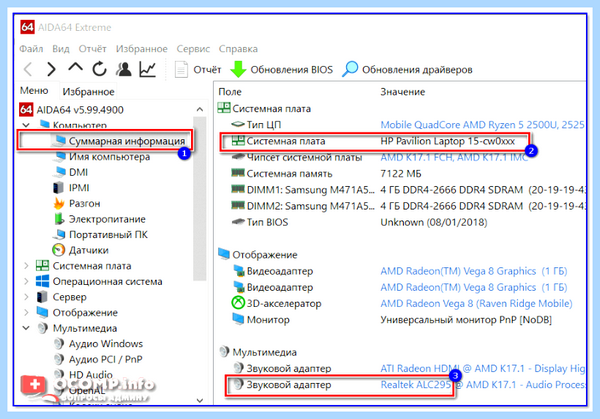Click the Refresh icon in toolbar
The image size is (600, 419).
click(x=99, y=69)
